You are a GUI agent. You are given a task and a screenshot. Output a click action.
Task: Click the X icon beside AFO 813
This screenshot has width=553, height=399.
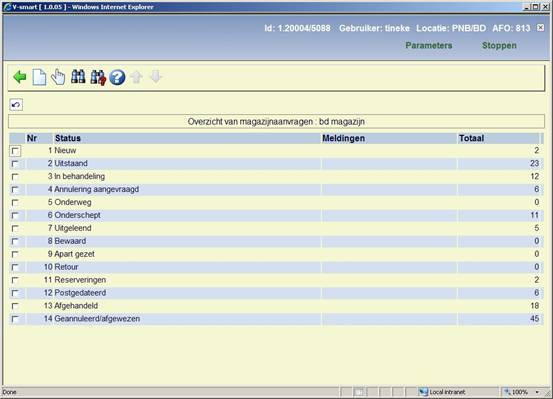click(540, 28)
